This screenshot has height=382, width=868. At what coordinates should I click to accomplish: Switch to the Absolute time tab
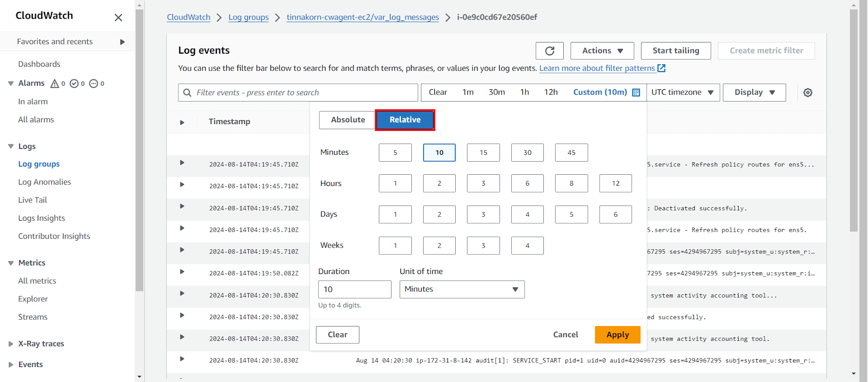coord(348,120)
